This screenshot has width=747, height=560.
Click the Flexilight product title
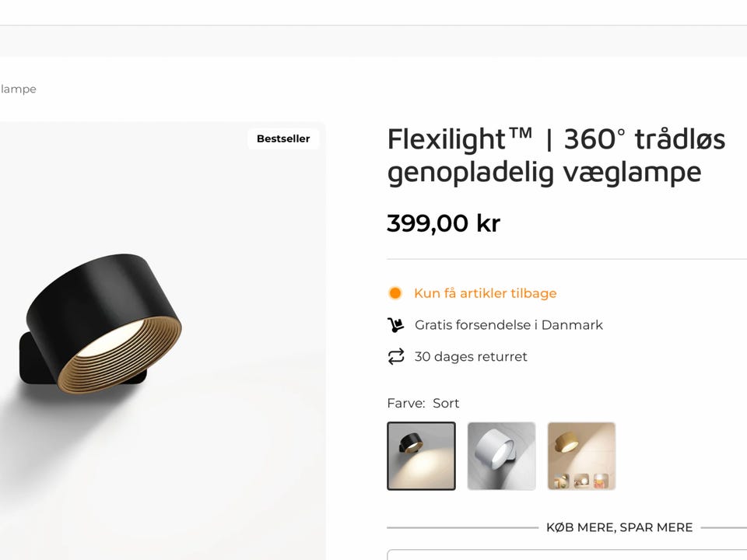[556, 156]
